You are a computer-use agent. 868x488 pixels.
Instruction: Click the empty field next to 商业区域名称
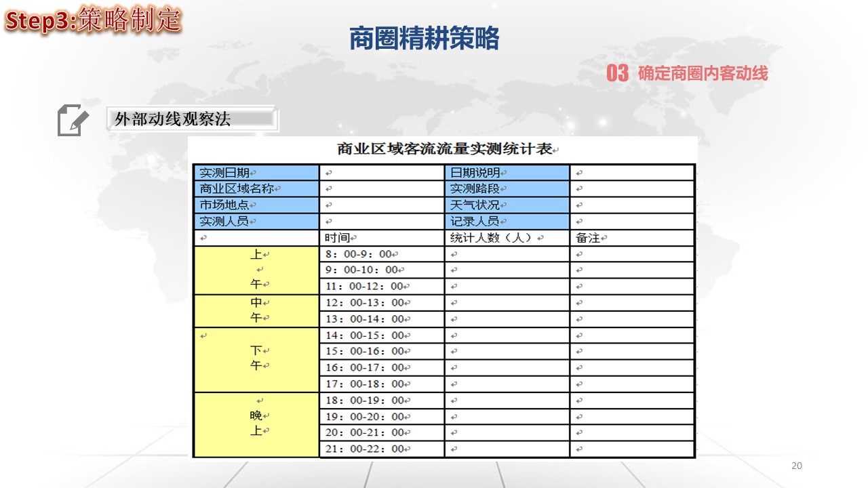pyautogui.click(x=381, y=189)
